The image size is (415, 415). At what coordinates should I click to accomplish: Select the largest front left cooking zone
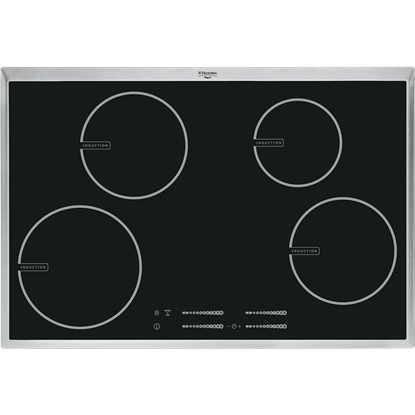(x=80, y=267)
